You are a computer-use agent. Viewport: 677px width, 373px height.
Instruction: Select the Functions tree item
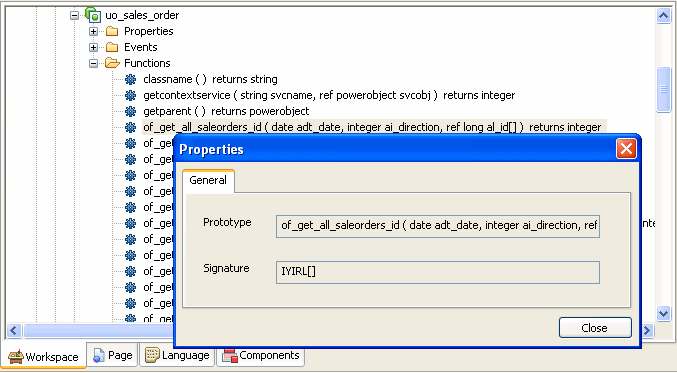[x=147, y=63]
